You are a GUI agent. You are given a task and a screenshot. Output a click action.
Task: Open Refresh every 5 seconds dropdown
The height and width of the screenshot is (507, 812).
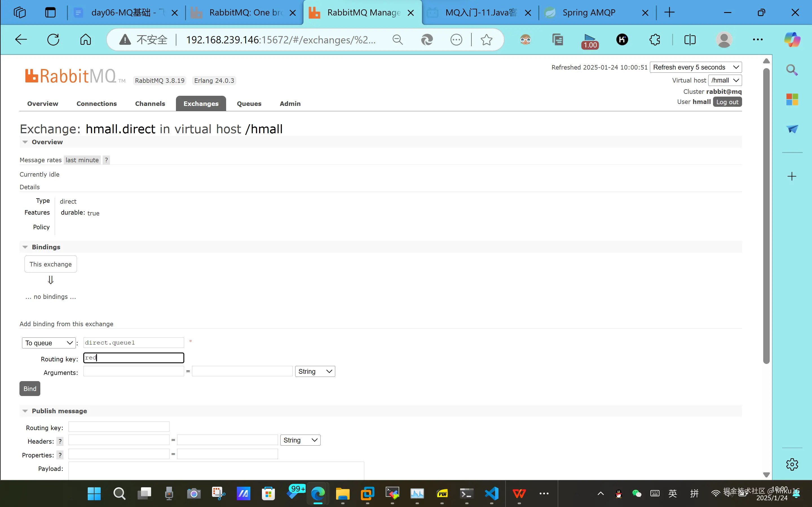[x=695, y=67]
